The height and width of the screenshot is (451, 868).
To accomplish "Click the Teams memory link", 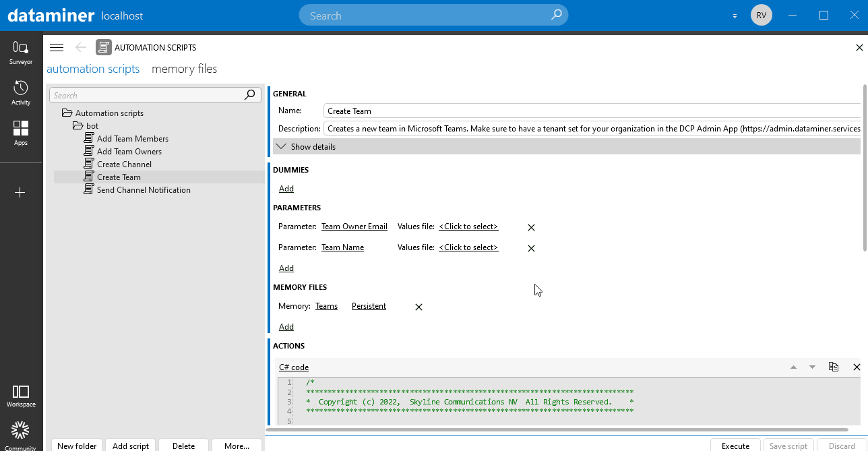I will [326, 306].
